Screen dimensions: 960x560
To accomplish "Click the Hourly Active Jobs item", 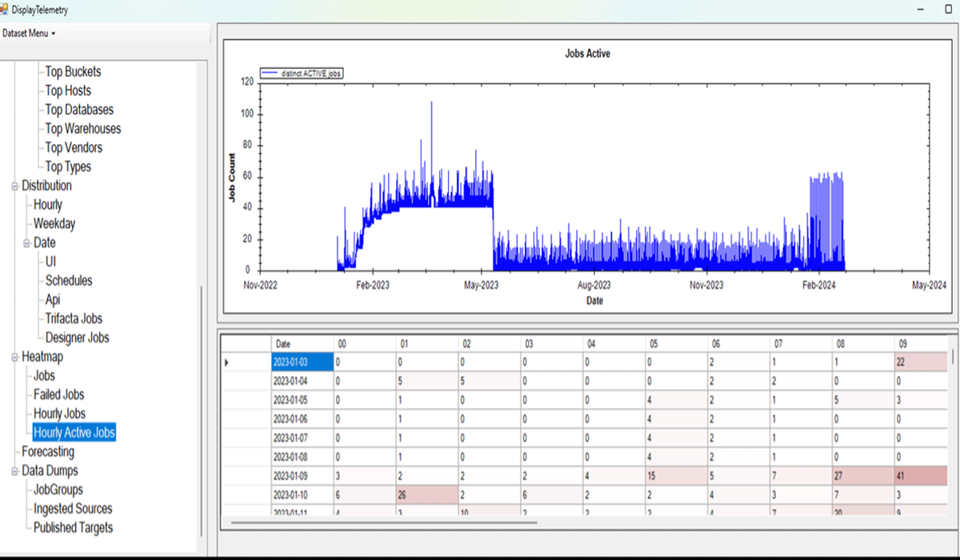I will click(x=74, y=433).
